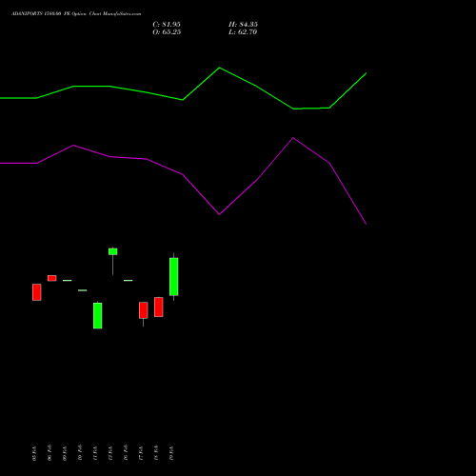The image size is (476, 476).
Task: Click the 18 Feb red candlestick
Action: [x=159, y=307]
